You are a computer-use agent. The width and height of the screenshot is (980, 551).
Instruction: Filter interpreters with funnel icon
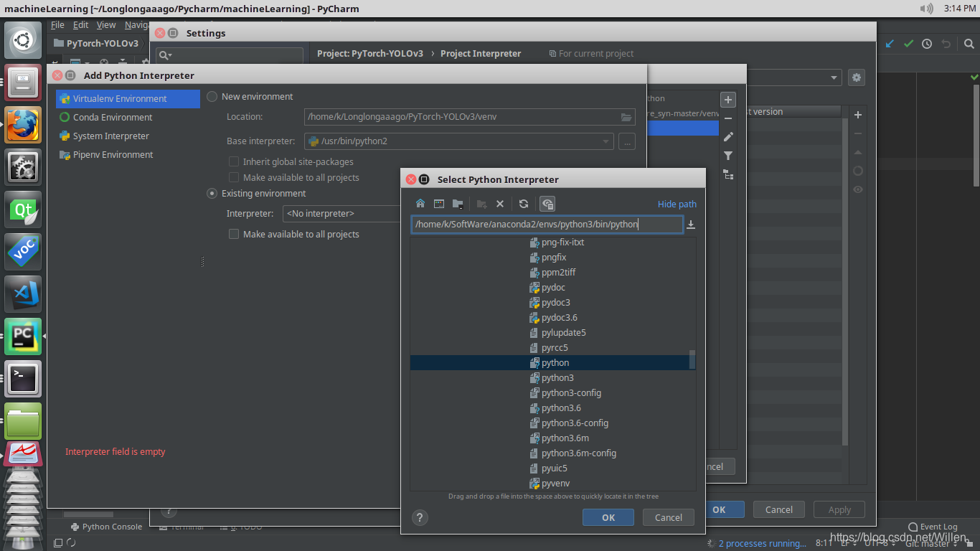[728, 156]
